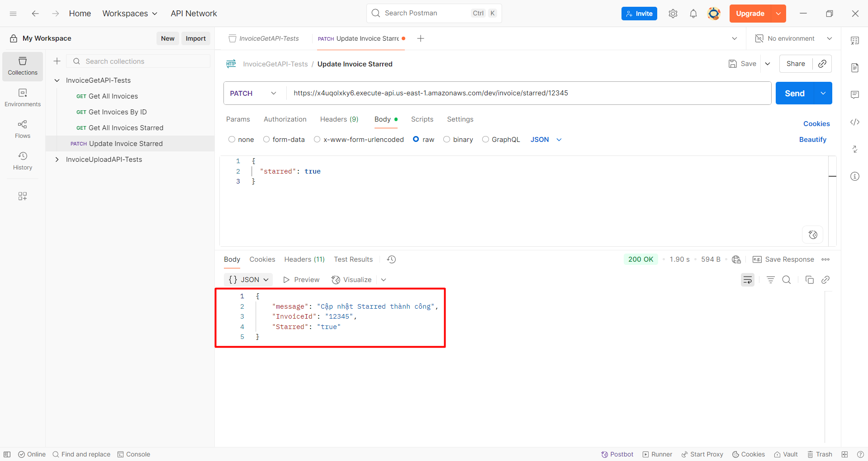Collapse the InvoiceGetAPI-Tests collection
Viewport: 868px width, 461px height.
(x=57, y=80)
